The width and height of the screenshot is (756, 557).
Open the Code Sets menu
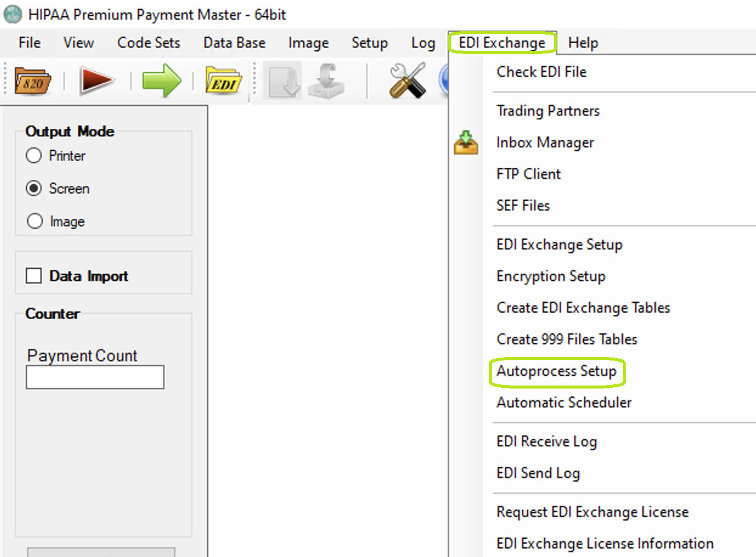(x=149, y=43)
